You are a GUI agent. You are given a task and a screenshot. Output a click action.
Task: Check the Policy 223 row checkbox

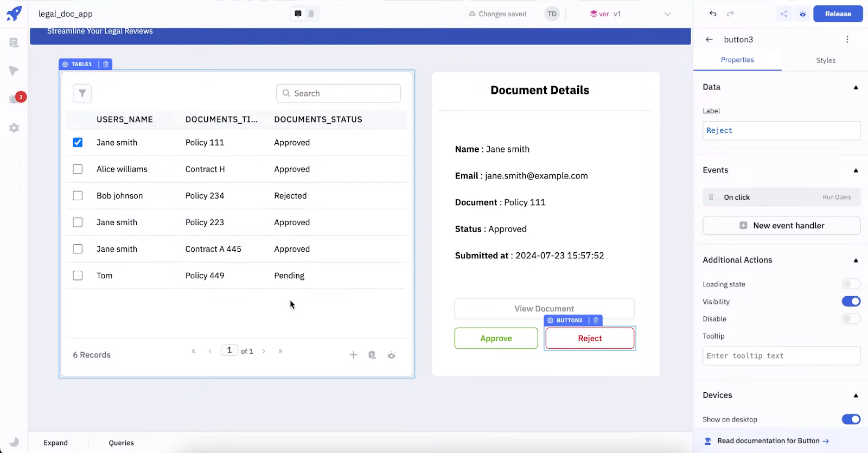point(78,222)
